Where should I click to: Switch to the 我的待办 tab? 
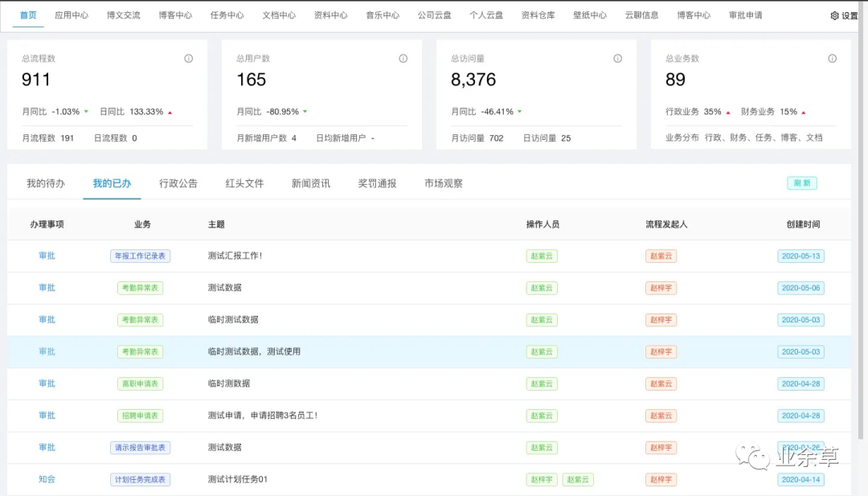(x=45, y=183)
